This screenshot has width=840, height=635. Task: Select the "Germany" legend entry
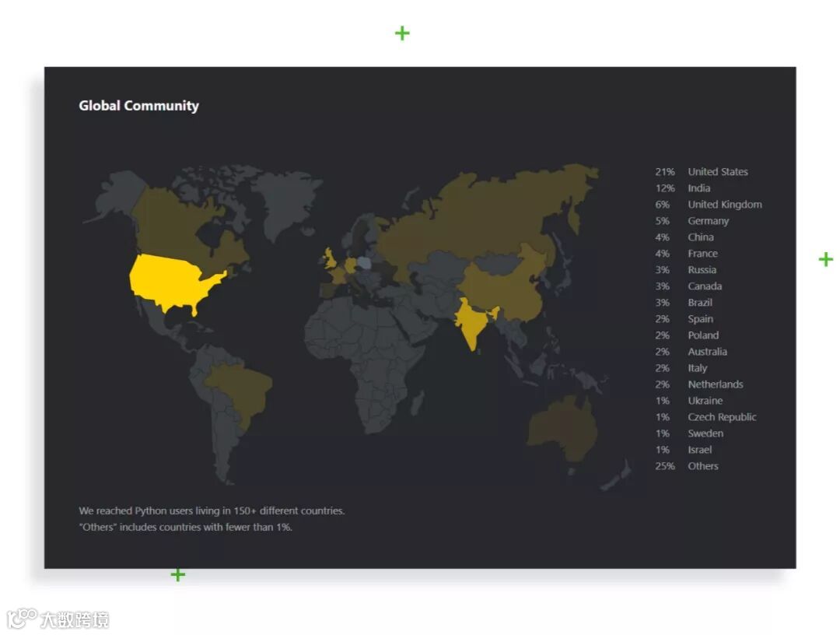pyautogui.click(x=709, y=221)
